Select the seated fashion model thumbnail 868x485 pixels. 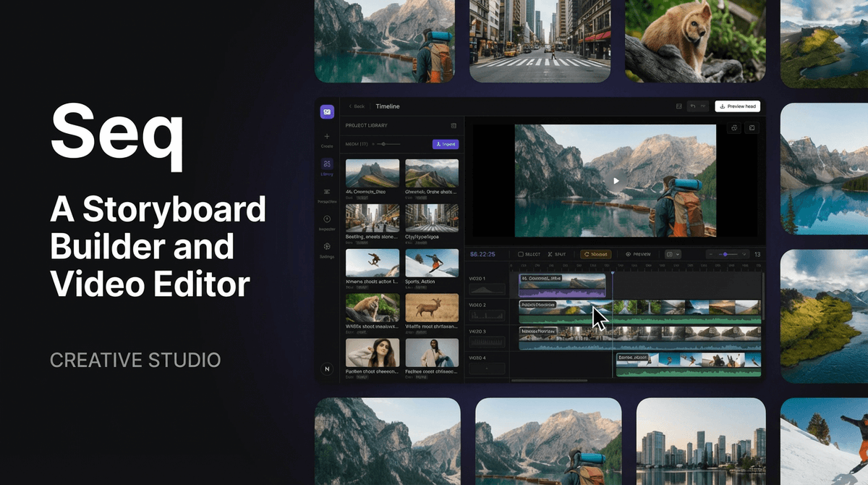coord(432,353)
